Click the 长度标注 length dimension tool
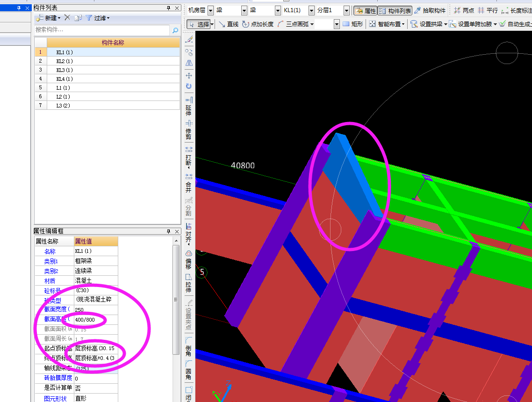This screenshot has height=402, width=532. pos(517,10)
